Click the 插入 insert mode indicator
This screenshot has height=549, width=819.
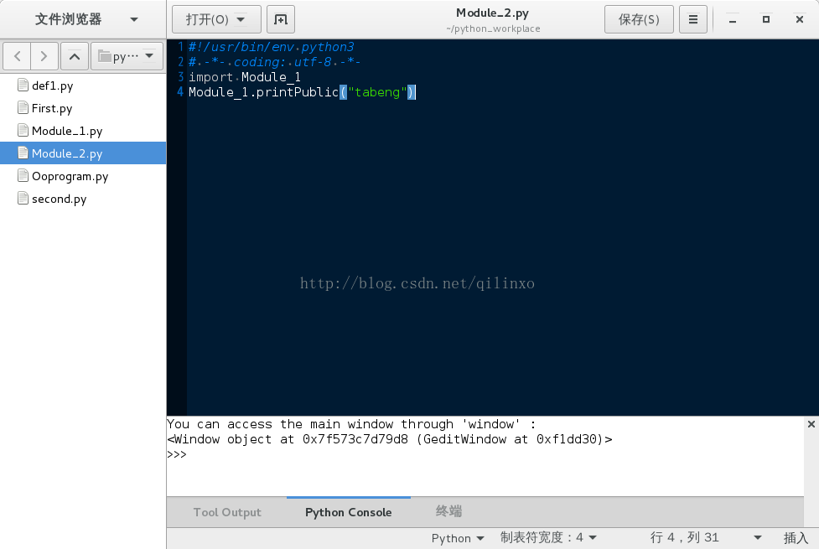pyautogui.click(x=795, y=538)
